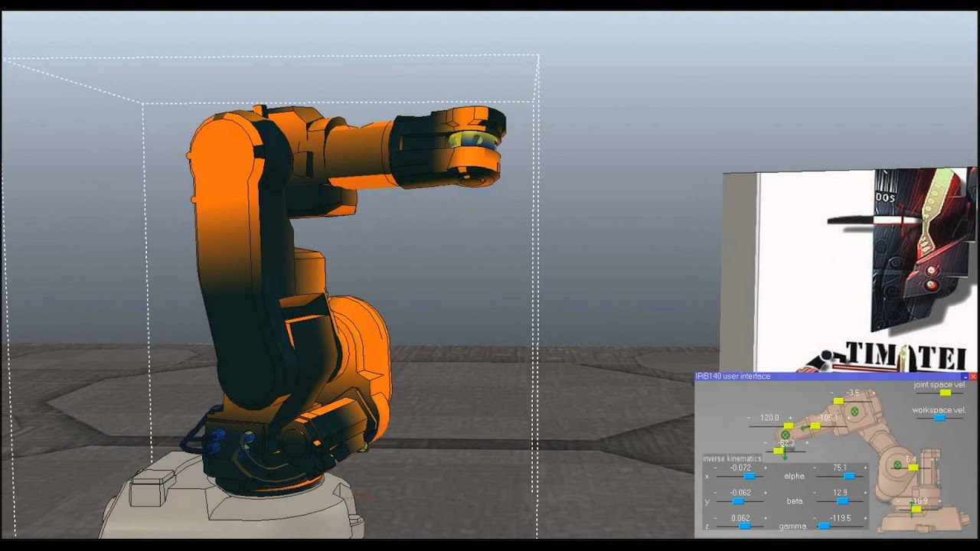
Task: Click the alpha value 75.1
Action: (840, 468)
